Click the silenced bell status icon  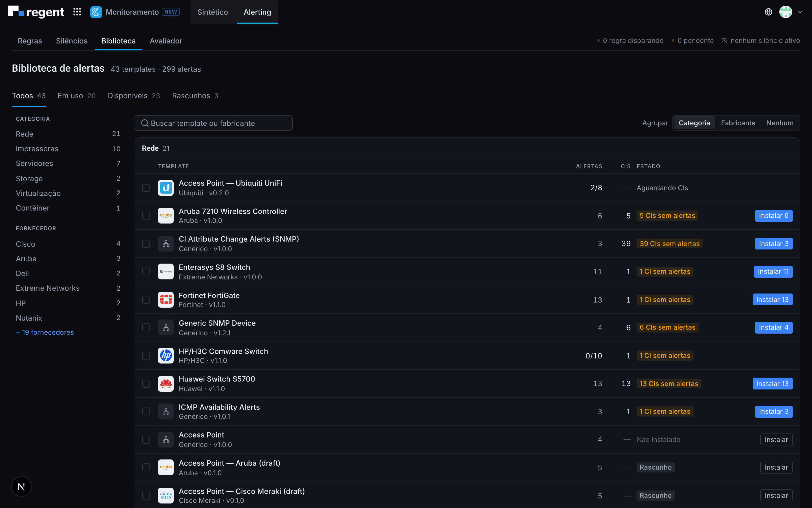point(725,41)
